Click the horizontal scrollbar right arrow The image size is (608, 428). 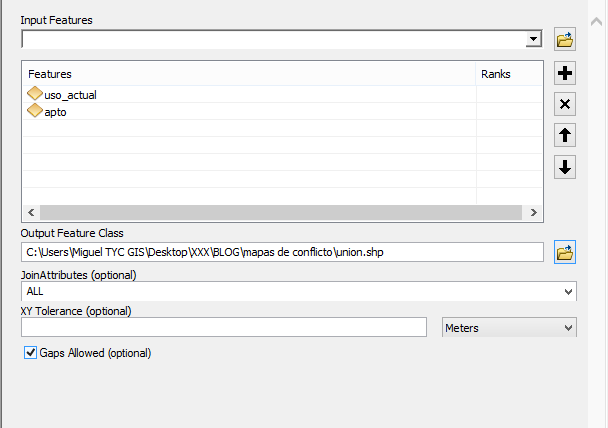coord(534,212)
